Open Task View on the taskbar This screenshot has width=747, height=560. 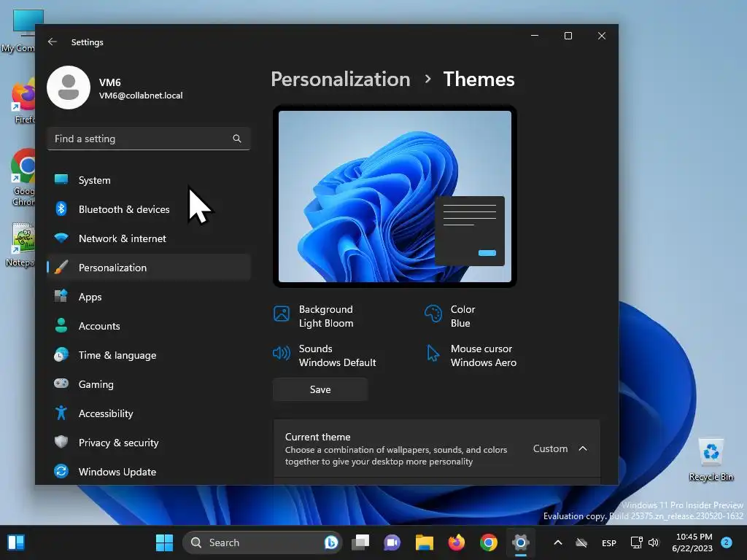(360, 542)
